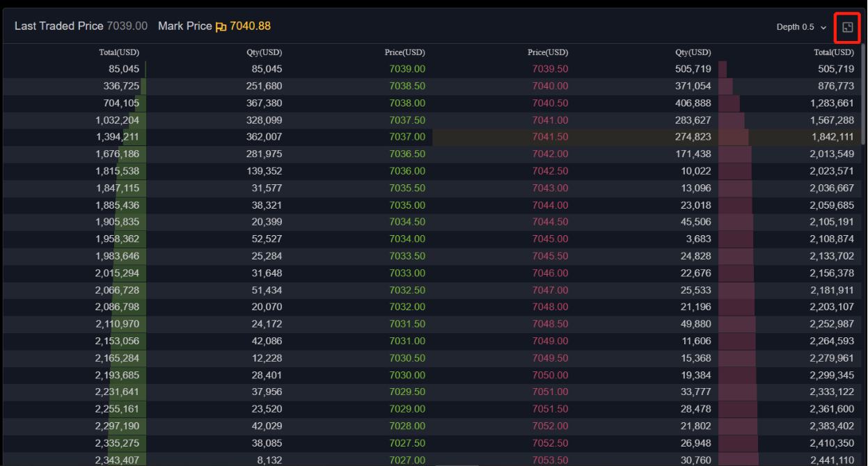Click the highlighted orderbook expand icon

pyautogui.click(x=847, y=27)
